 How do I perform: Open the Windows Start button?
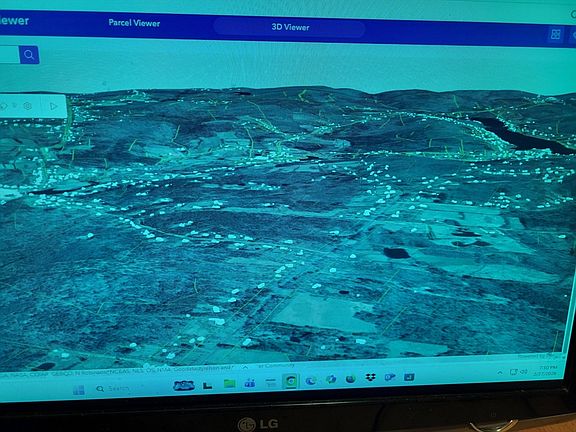pyautogui.click(x=78, y=389)
